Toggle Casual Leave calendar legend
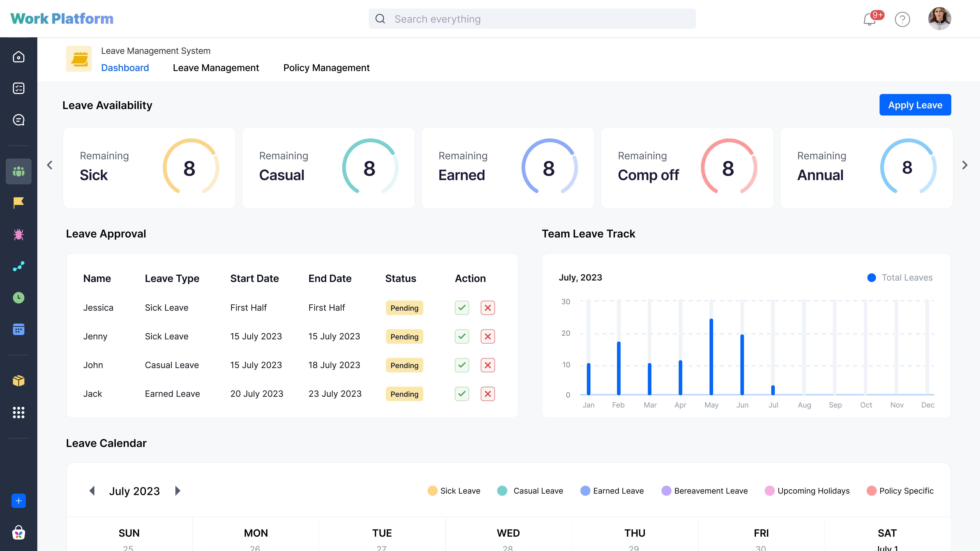The height and width of the screenshot is (551, 980). point(530,491)
